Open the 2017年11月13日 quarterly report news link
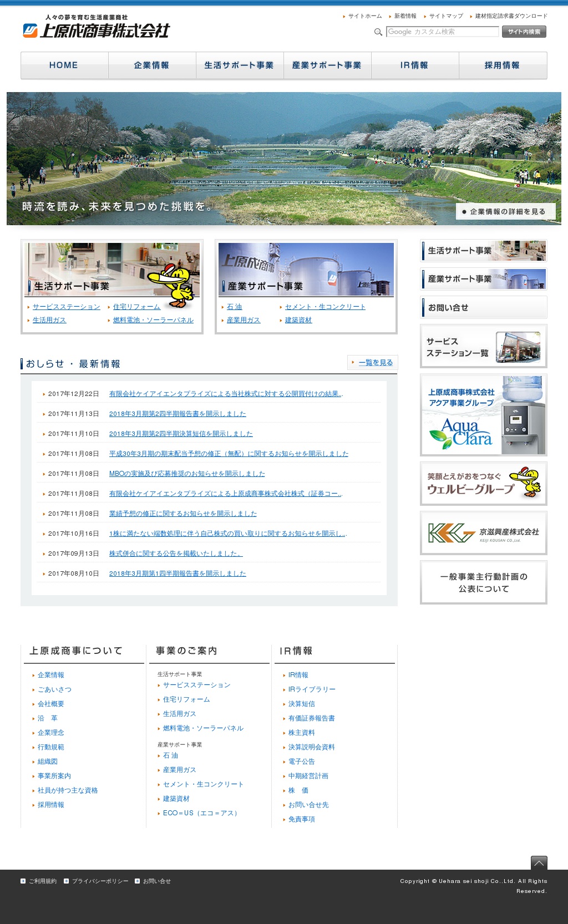This screenshot has height=924, width=568. click(177, 414)
